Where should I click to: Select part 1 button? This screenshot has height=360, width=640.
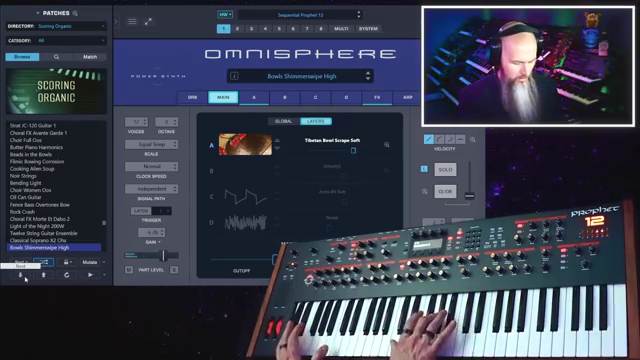tap(223, 29)
